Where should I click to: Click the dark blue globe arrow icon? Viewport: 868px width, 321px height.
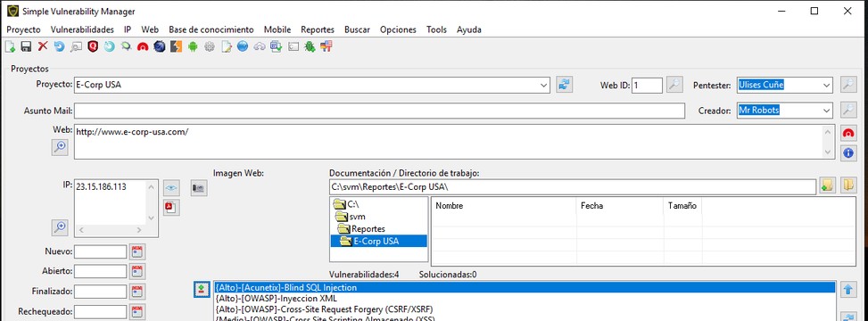click(160, 47)
